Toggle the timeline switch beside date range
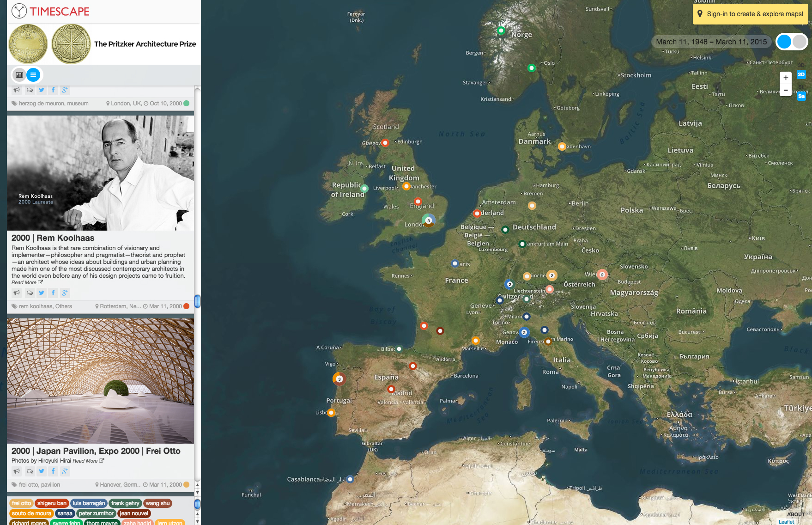 pos(792,42)
